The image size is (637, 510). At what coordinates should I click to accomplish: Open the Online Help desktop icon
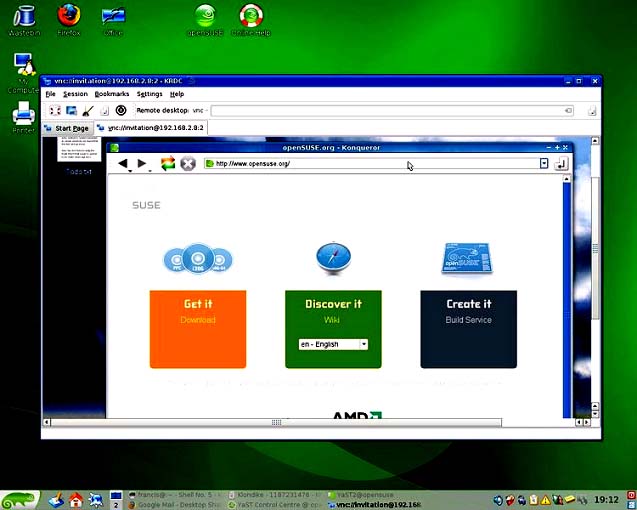(251, 17)
